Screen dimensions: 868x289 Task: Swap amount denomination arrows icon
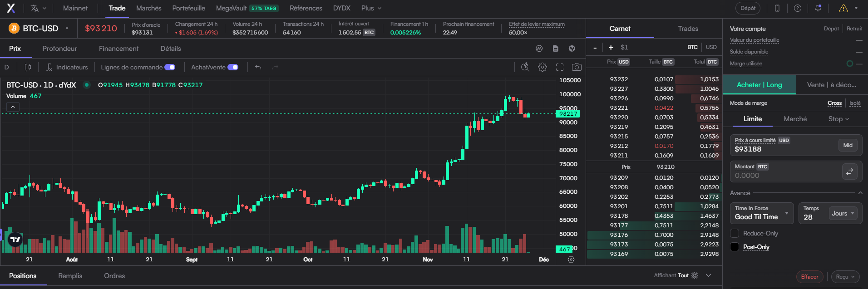pyautogui.click(x=849, y=171)
